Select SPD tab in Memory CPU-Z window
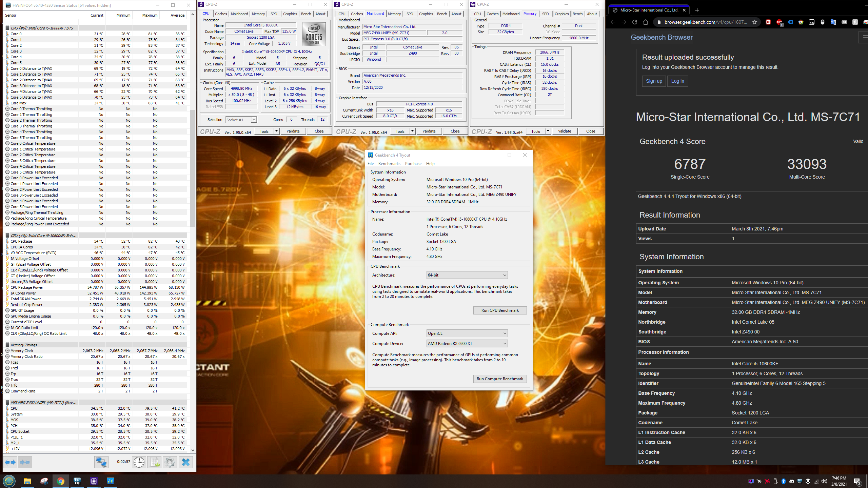The width and height of the screenshot is (868, 488). click(545, 14)
